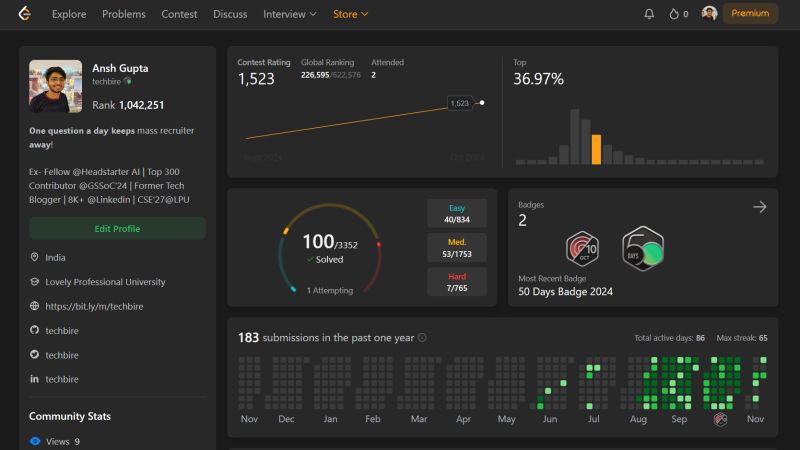Open the Oct daily challenge badge
The image size is (800, 450).
click(x=582, y=249)
